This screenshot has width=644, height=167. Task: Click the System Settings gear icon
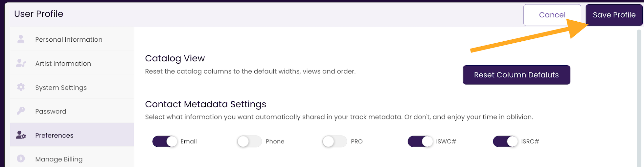(21, 87)
